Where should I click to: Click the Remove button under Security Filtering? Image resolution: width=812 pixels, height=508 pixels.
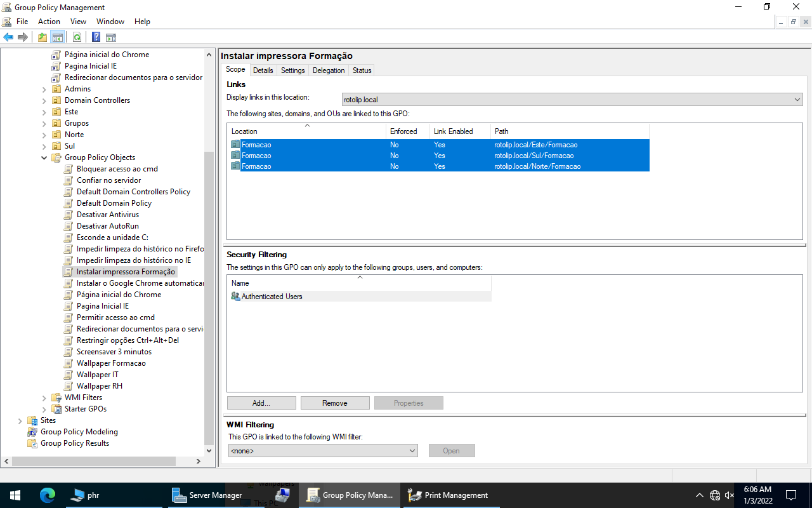[335, 403]
